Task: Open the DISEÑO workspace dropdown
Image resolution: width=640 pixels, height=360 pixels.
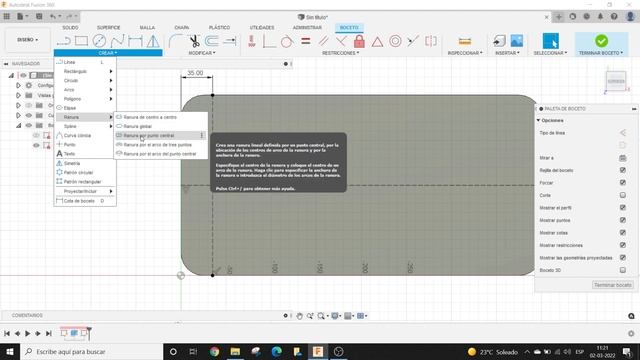Action: click(27, 40)
